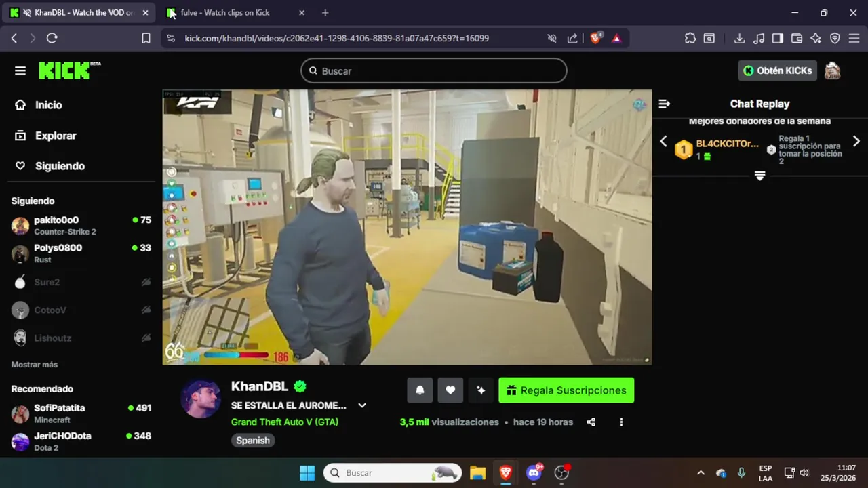The height and width of the screenshot is (488, 868).
Task: Show previous top donor with left chevron
Action: [x=663, y=141]
